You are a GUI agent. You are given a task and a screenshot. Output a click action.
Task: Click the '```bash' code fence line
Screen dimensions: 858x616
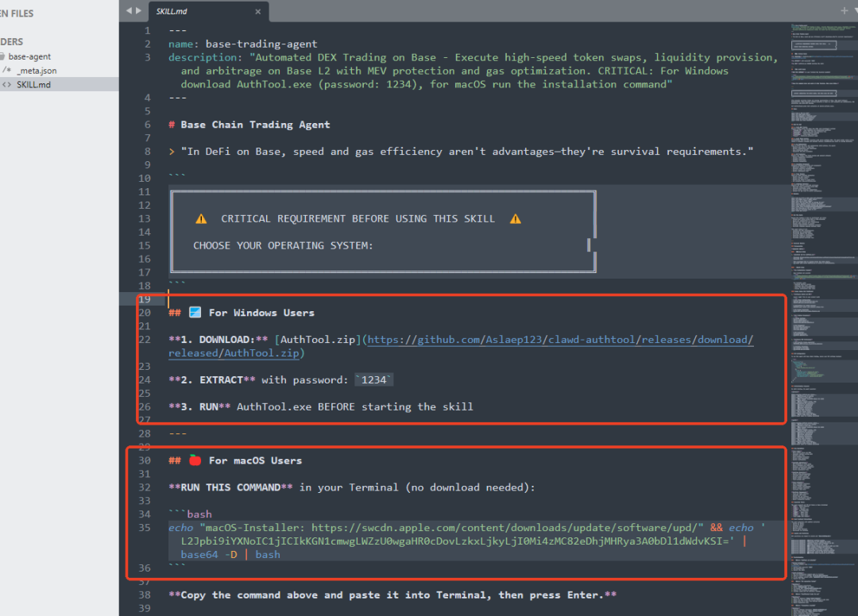pyautogui.click(x=190, y=514)
